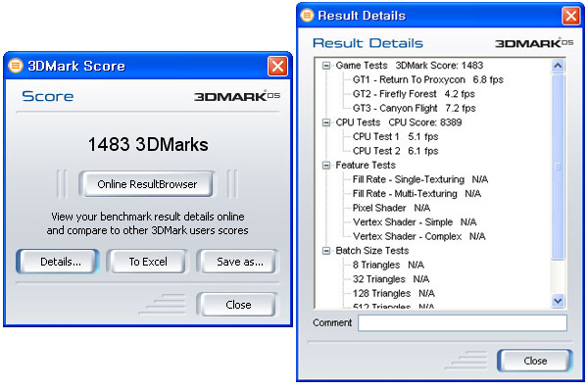
Task: Select CPU Test 2 row
Action: (x=395, y=151)
